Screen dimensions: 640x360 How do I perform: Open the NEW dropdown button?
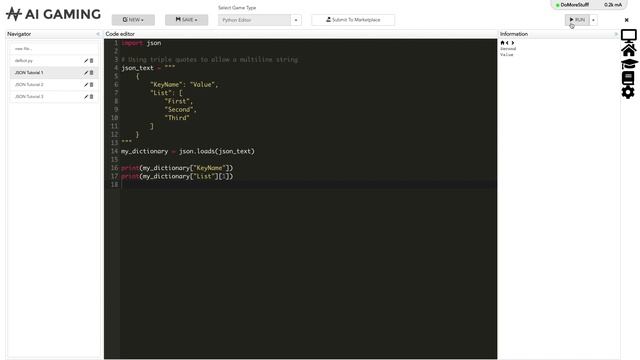point(133,20)
